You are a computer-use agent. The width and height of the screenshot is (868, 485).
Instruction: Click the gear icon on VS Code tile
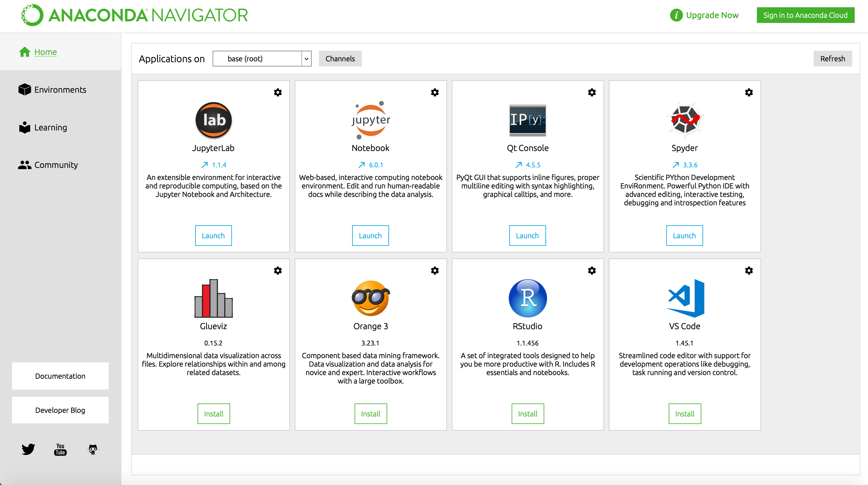(749, 271)
